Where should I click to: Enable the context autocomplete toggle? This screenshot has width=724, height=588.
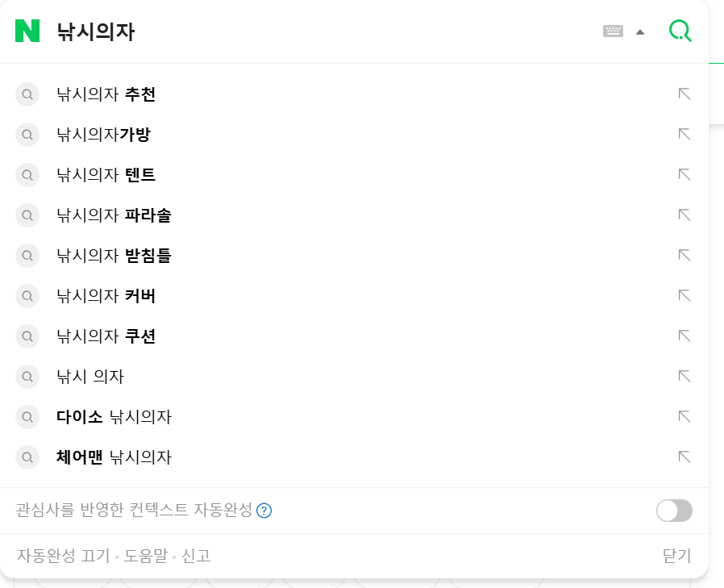[674, 511]
